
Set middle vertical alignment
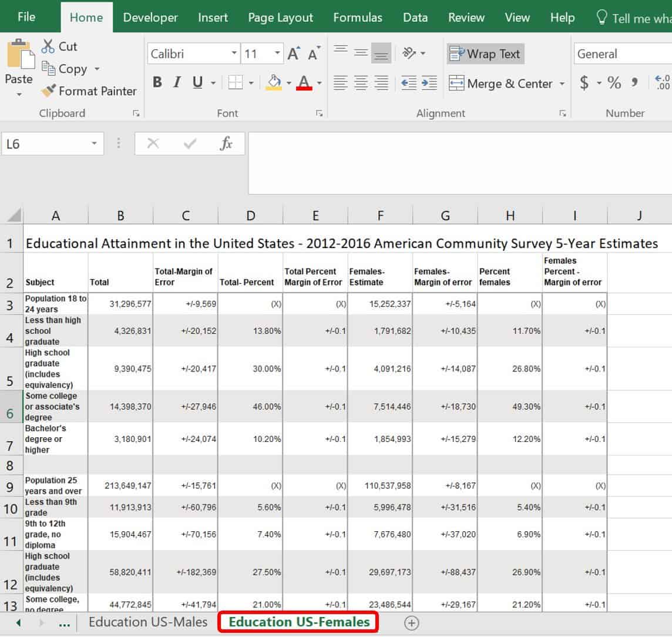pyautogui.click(x=361, y=53)
